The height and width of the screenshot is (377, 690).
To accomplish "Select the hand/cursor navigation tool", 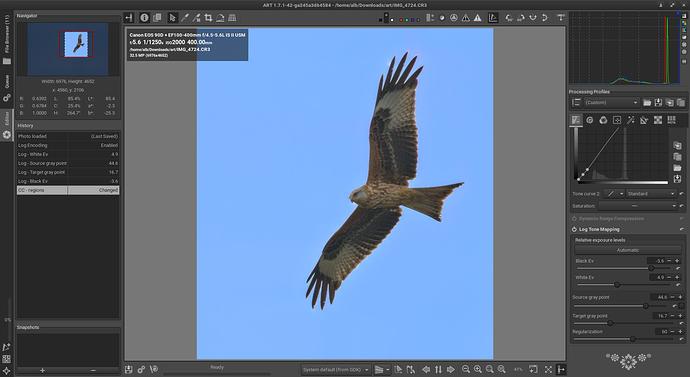I will 172,18.
